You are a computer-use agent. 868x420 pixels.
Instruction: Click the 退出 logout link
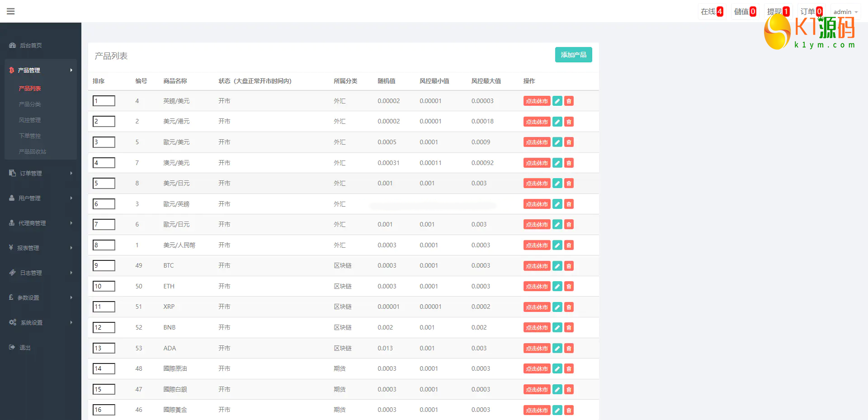(25, 348)
